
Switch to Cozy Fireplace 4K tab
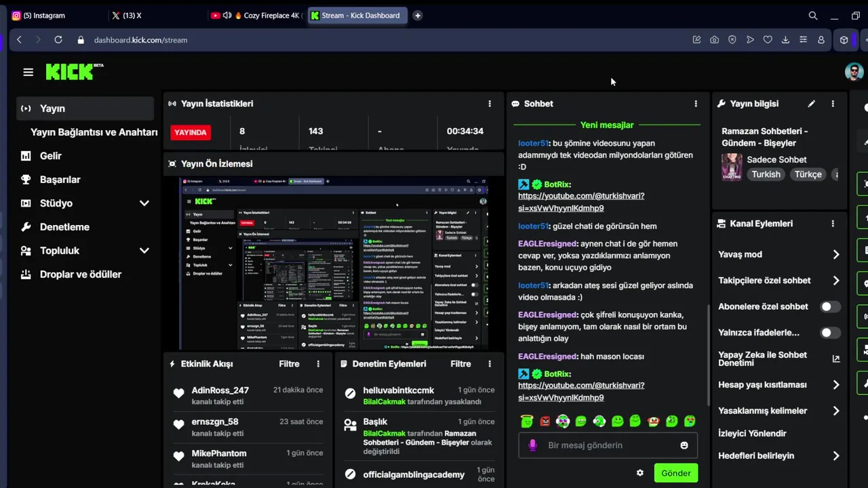[256, 16]
